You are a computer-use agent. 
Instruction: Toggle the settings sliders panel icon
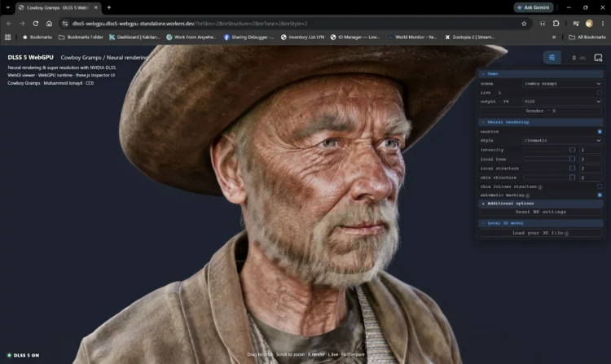point(552,58)
